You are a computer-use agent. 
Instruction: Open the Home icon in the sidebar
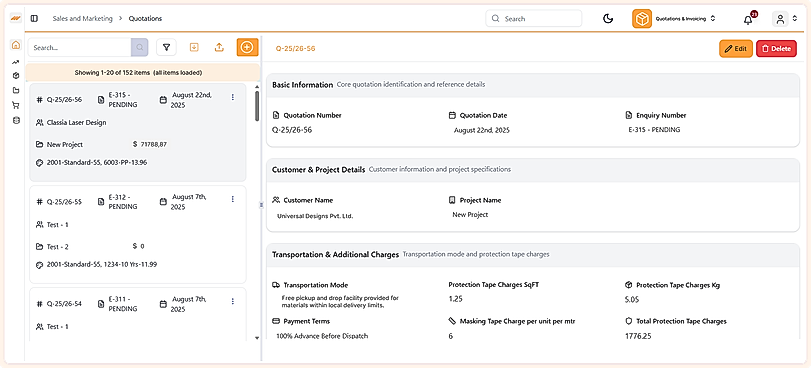(16, 45)
